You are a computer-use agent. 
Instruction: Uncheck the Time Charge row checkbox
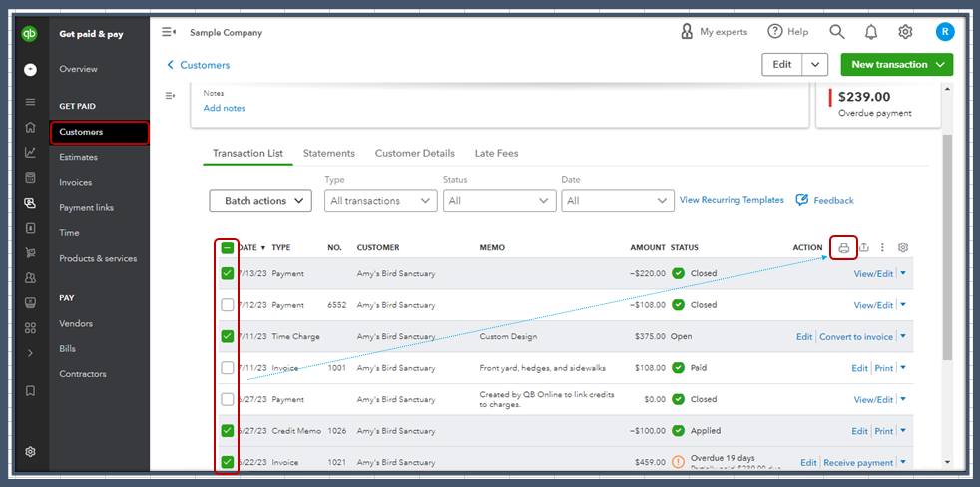[228, 336]
